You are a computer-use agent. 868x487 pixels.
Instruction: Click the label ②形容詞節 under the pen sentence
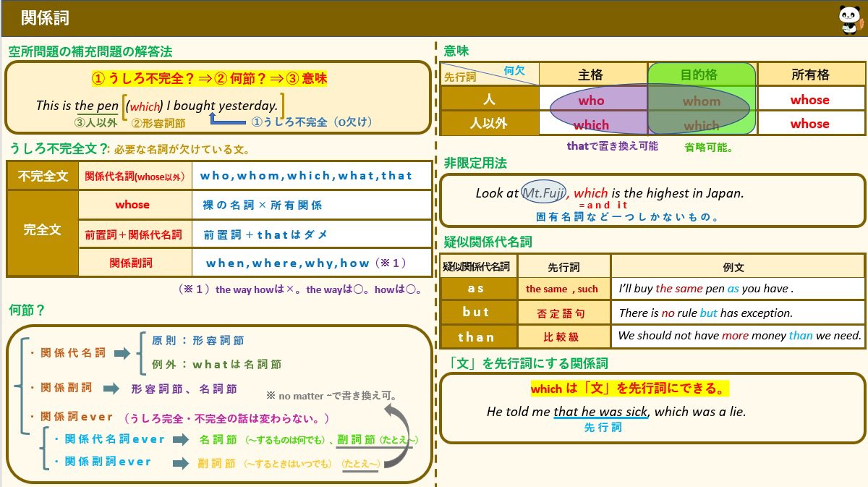[158, 123]
